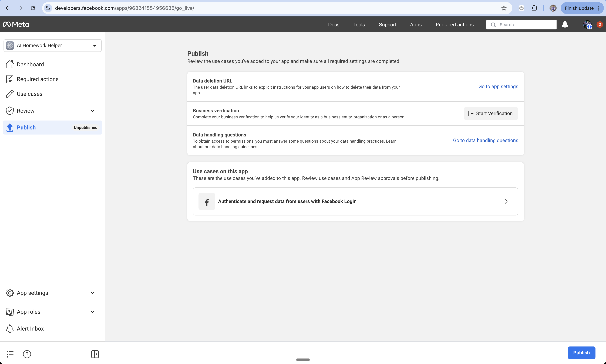Open list icon in bottom bar
The image size is (606, 364).
[x=10, y=354]
